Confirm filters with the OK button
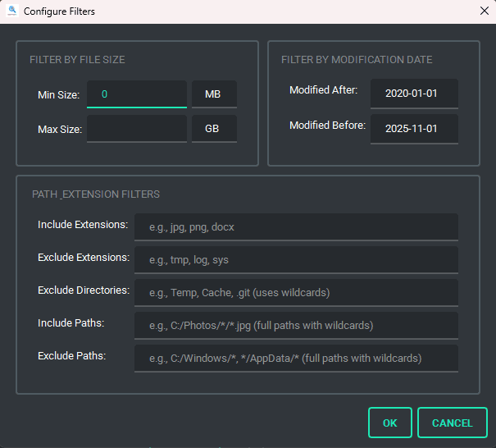The image size is (496, 448). point(390,423)
